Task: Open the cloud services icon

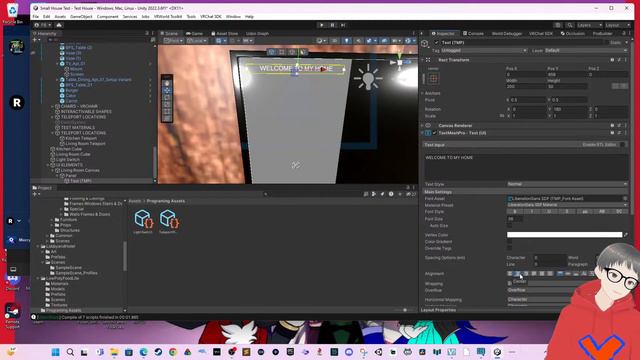Action: tap(59, 25)
